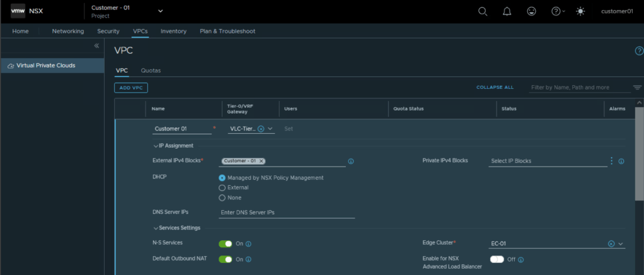Viewport: 644px width, 275px height.
Task: Open the Customer - 01 project dropdown
Action: click(x=160, y=11)
